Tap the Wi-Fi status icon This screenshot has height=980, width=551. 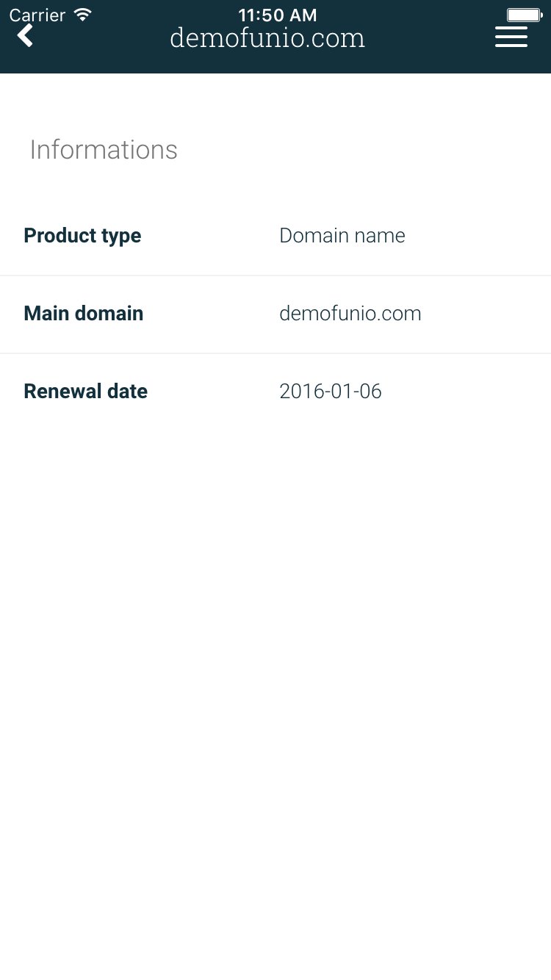click(83, 15)
